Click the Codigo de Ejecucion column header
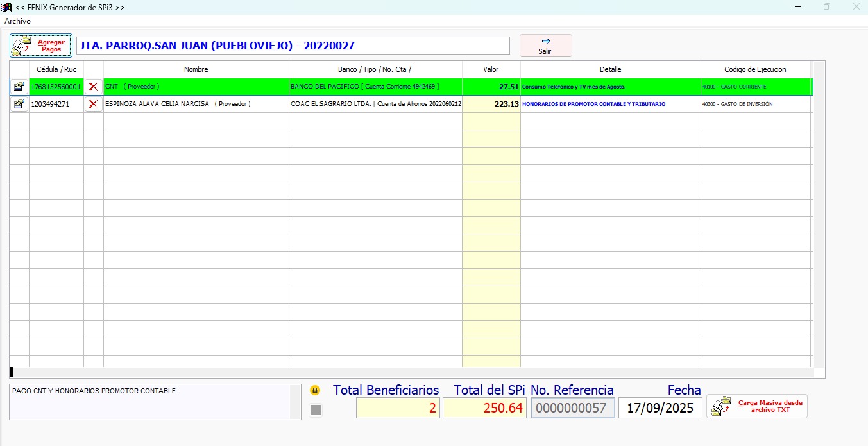The image size is (868, 446). 755,69
